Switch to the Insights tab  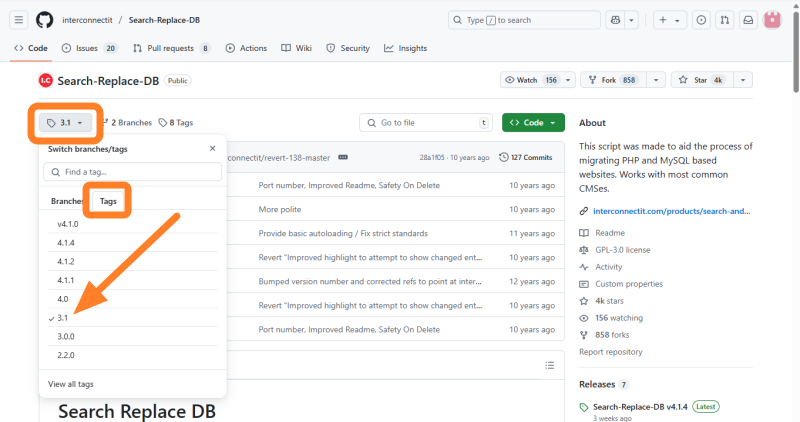click(406, 48)
